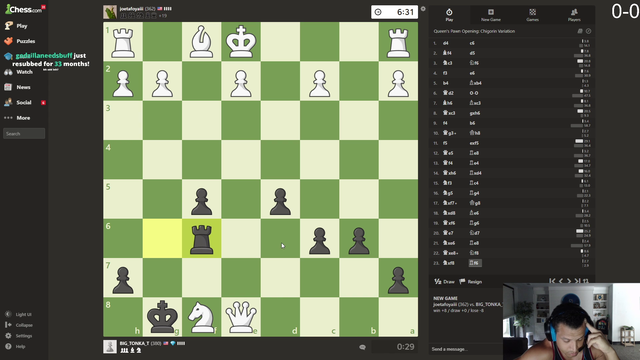Go to first move
Screen dimensions: 640x360
pos(552,281)
